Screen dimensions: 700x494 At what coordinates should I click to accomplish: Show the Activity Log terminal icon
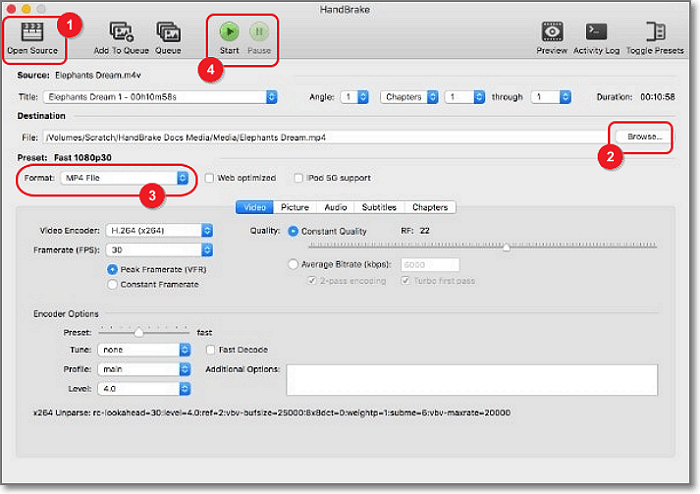(x=598, y=31)
